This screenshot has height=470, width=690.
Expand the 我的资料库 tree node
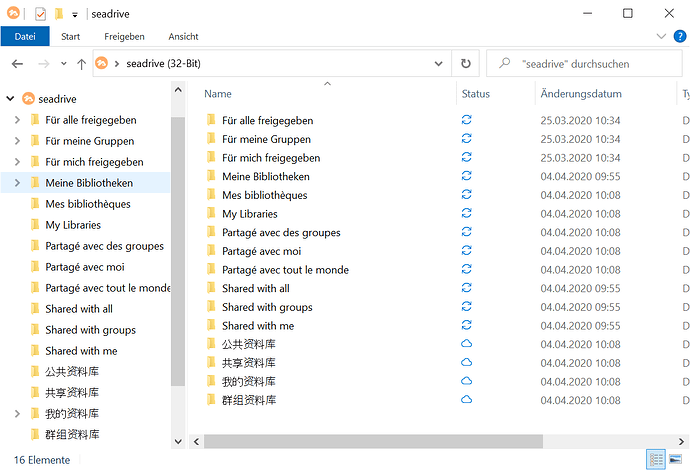(17, 414)
